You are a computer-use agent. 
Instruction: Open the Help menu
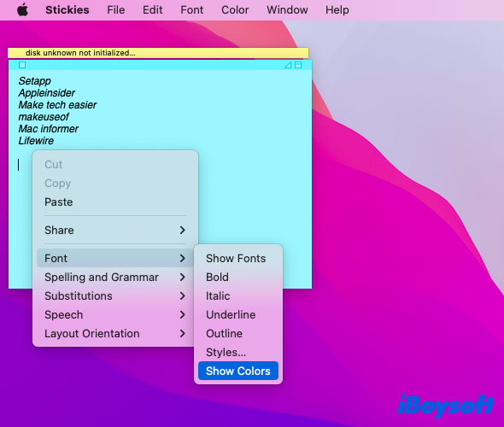[337, 10]
